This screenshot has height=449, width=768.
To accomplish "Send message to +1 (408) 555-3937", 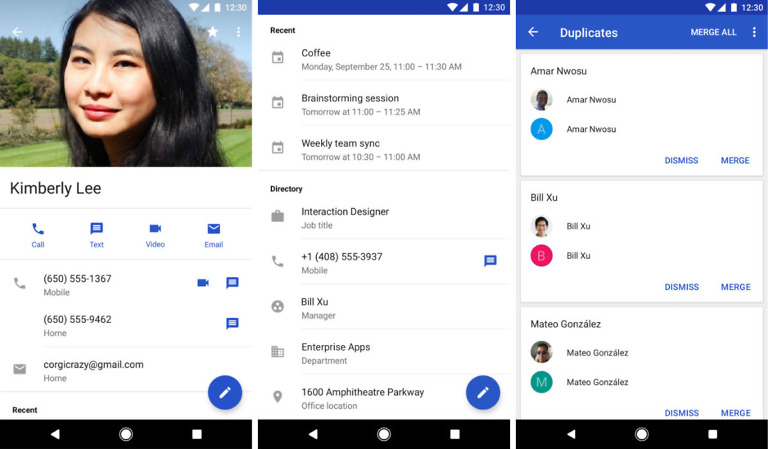I will (x=490, y=260).
